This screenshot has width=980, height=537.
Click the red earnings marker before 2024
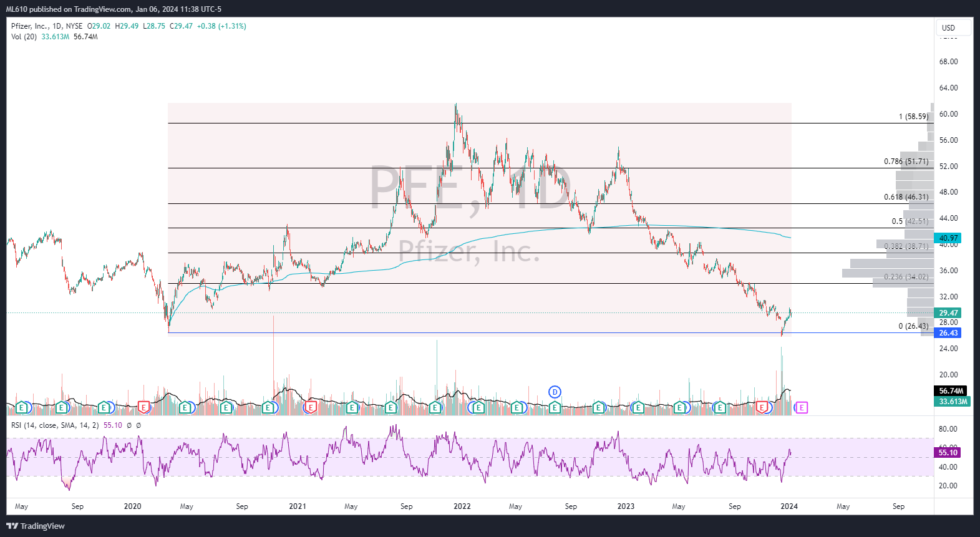pyautogui.click(x=762, y=407)
